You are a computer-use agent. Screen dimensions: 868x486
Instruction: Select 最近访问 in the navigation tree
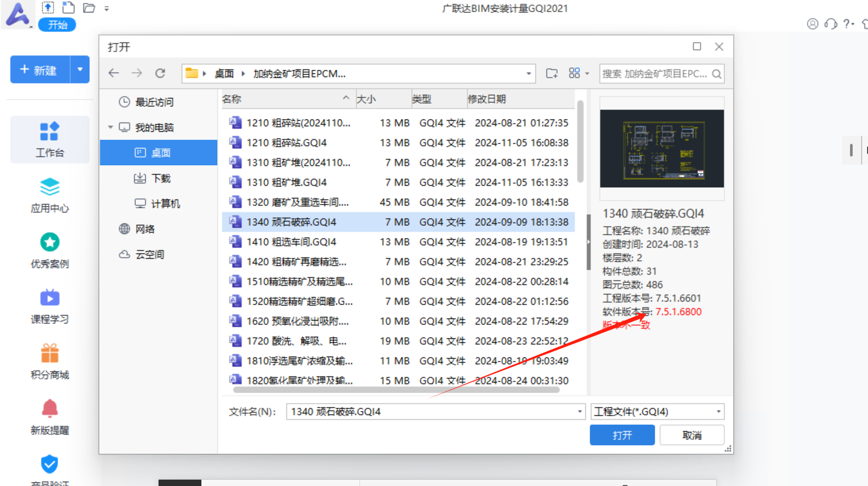click(x=159, y=102)
